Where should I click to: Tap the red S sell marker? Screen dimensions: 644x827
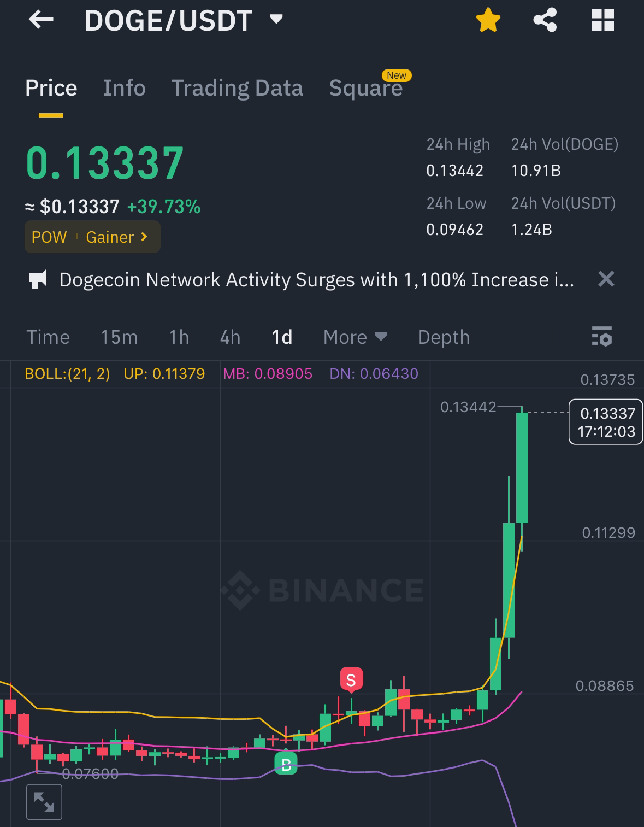click(351, 680)
